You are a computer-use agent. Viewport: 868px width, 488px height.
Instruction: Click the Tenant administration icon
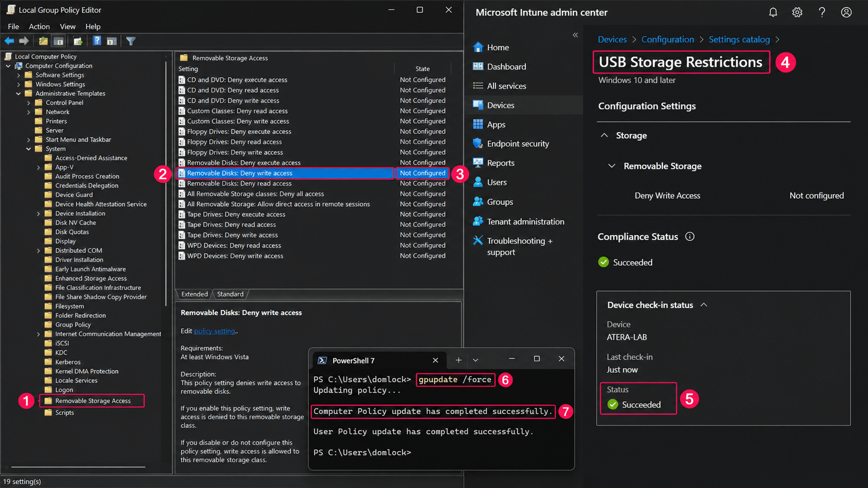pos(478,221)
